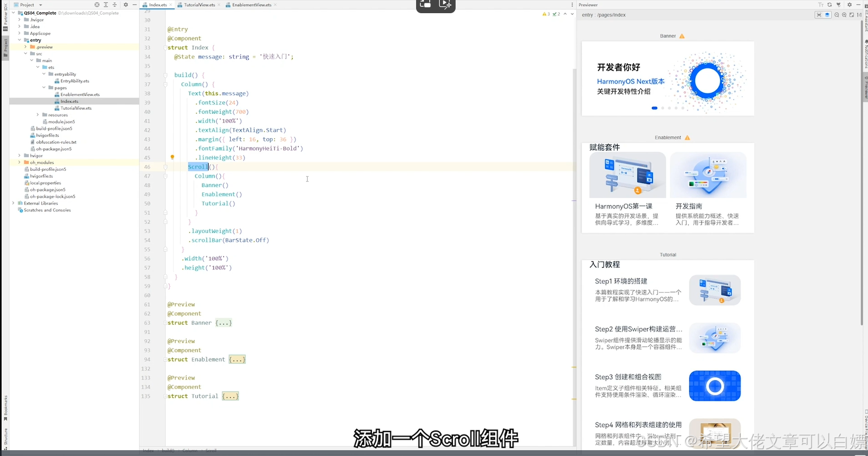Open the Partner SDK side tab
The height and width of the screenshot is (456, 868).
(5, 17)
